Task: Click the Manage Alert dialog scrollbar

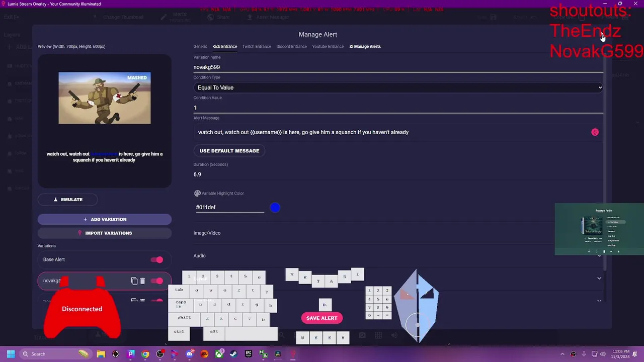Action: click(x=605, y=163)
